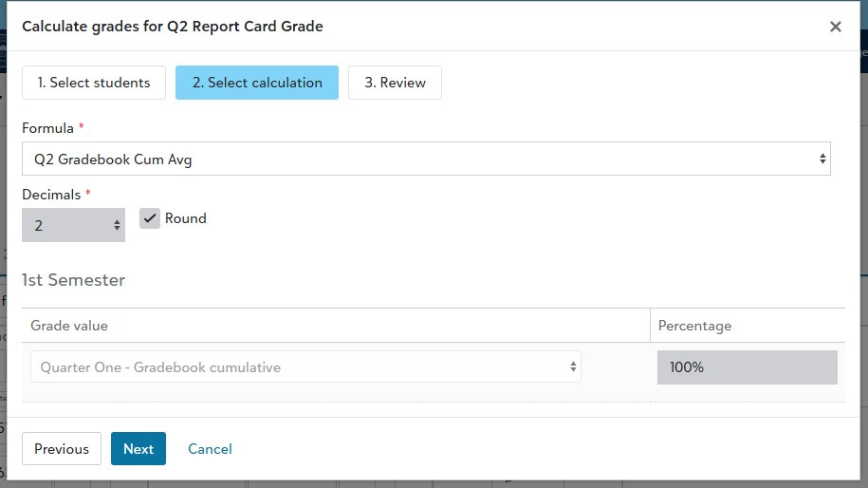Click the 100% percentage field
The image size is (868, 488).
point(747,367)
